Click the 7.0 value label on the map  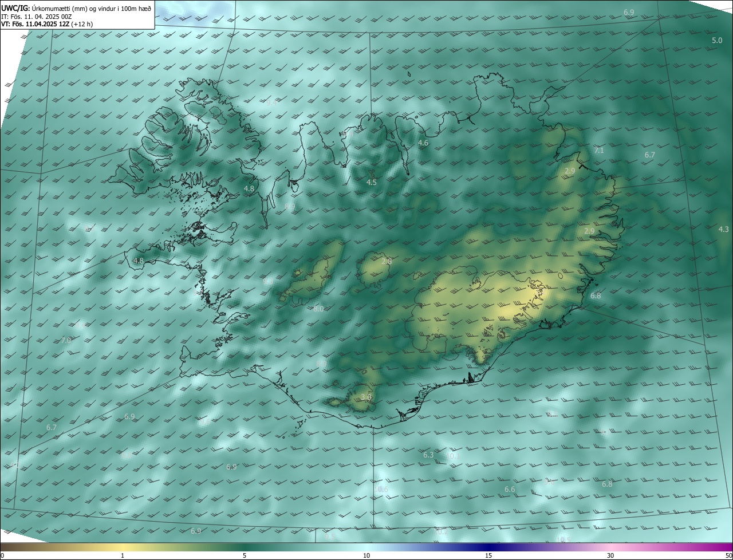click(66, 341)
